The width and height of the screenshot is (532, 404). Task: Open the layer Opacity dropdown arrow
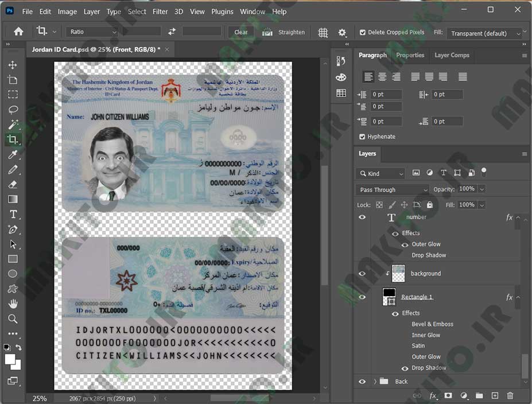(x=482, y=189)
